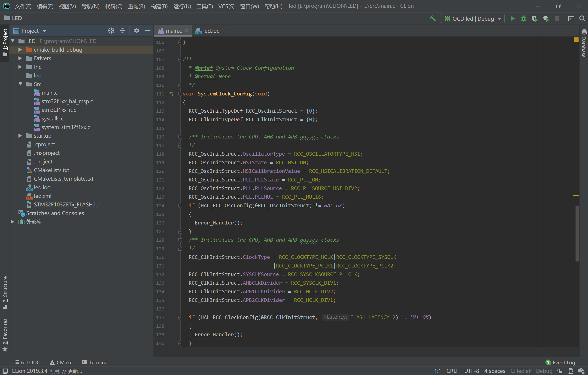Screen dimensions: 588x375
Task: Run the OCD led configuration
Action: point(512,18)
